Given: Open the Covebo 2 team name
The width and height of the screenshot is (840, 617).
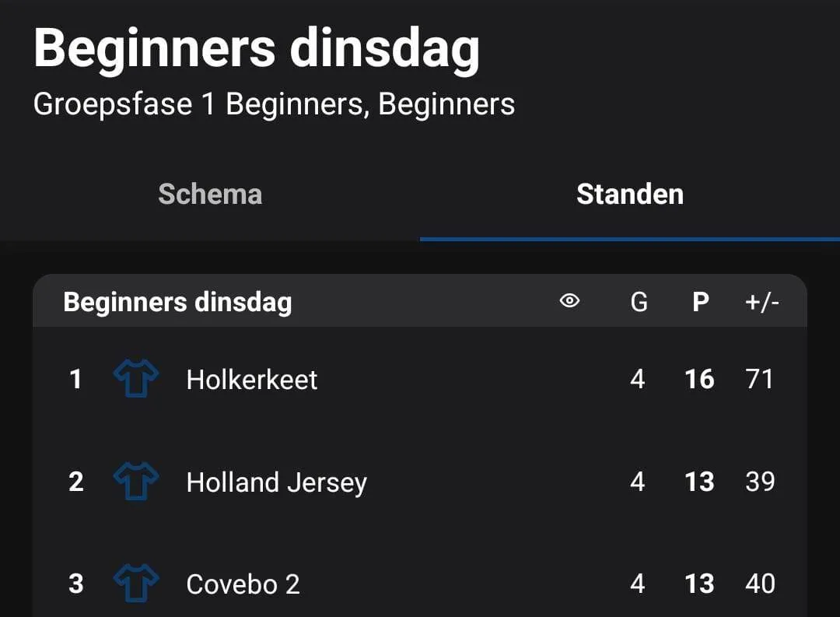Looking at the screenshot, I should click(243, 584).
